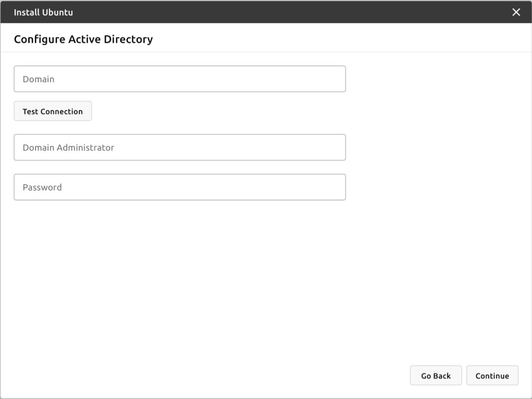Click the dark Install Ubuntu header bar
532x399 pixels.
point(266,12)
